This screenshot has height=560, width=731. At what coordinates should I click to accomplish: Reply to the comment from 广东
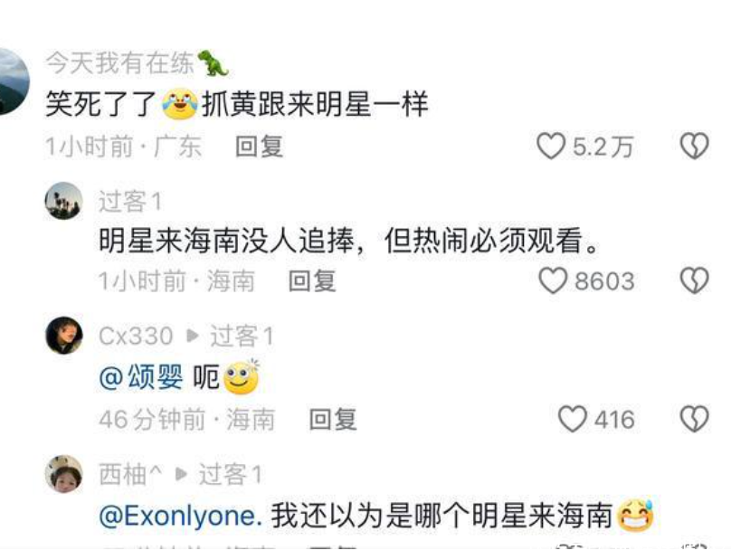coord(260,147)
